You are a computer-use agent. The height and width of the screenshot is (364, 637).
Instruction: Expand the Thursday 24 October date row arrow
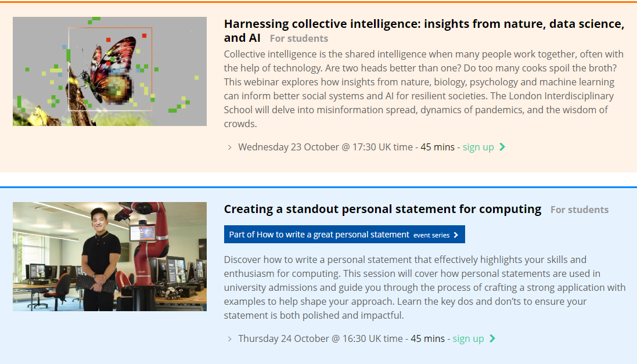(x=229, y=339)
